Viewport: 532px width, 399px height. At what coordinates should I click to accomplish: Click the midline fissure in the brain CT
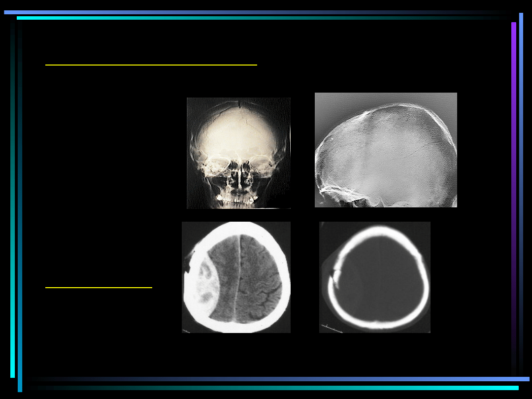(238, 276)
